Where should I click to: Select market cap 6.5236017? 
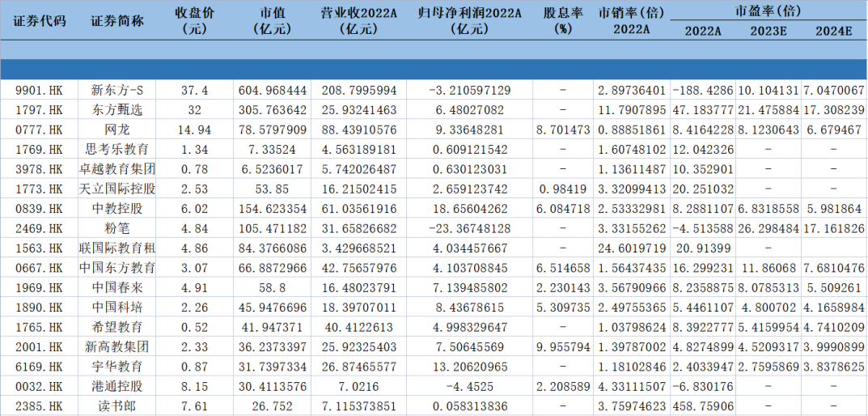point(272,169)
